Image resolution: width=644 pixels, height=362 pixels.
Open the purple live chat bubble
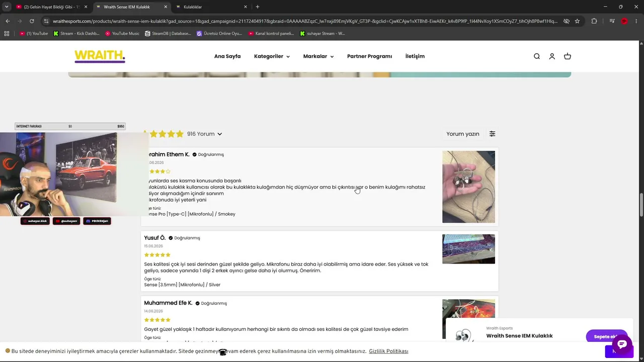click(622, 344)
